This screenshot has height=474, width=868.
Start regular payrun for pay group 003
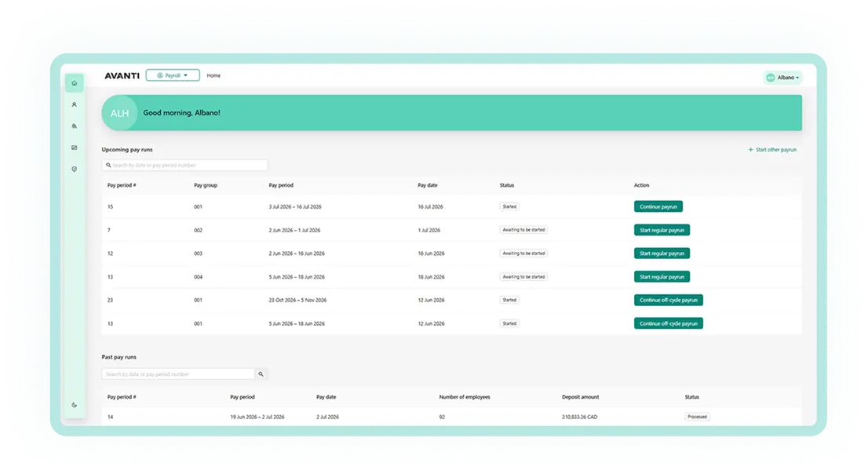[x=662, y=253]
